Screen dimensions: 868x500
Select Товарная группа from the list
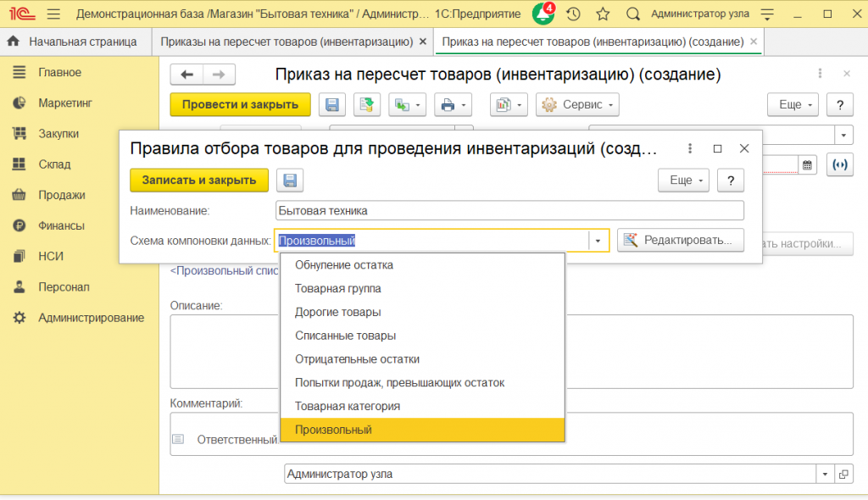point(422,288)
